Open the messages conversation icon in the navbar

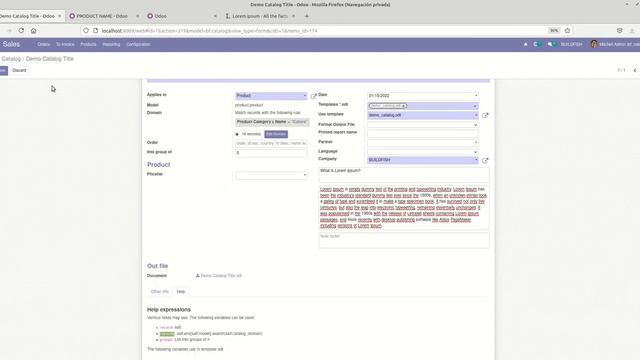pyautogui.click(x=551, y=44)
